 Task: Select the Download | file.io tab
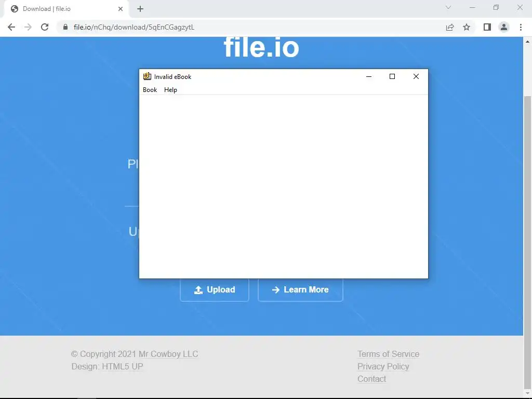coord(66,9)
